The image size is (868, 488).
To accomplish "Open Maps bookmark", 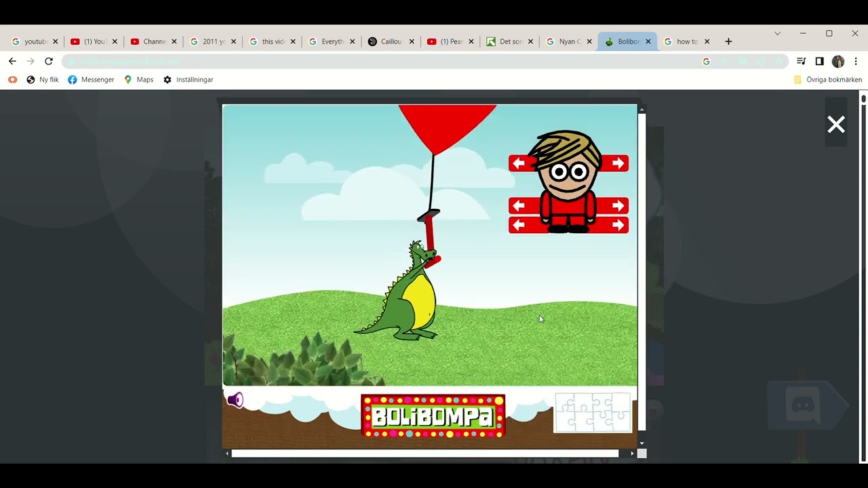I will [x=138, y=79].
